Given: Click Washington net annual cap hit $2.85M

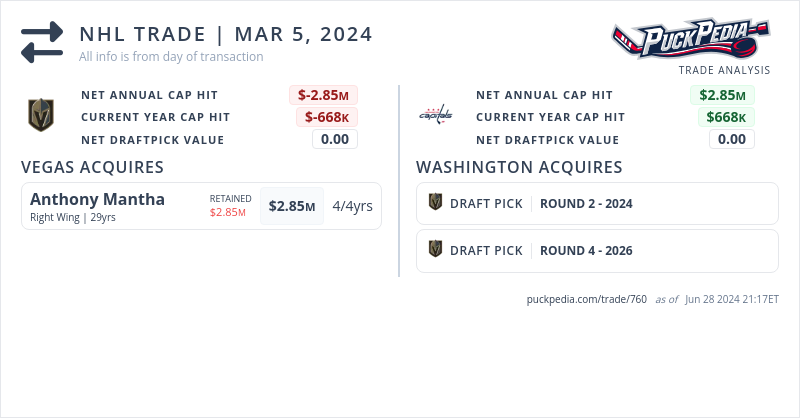Looking at the screenshot, I should pos(722,95).
